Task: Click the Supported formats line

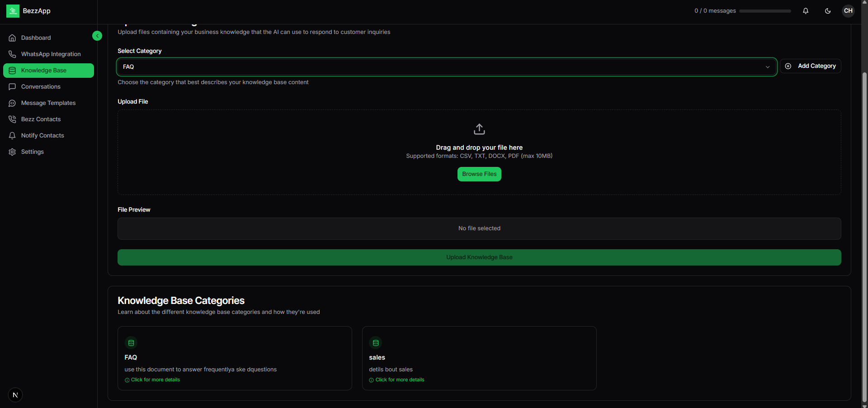Action: [479, 156]
